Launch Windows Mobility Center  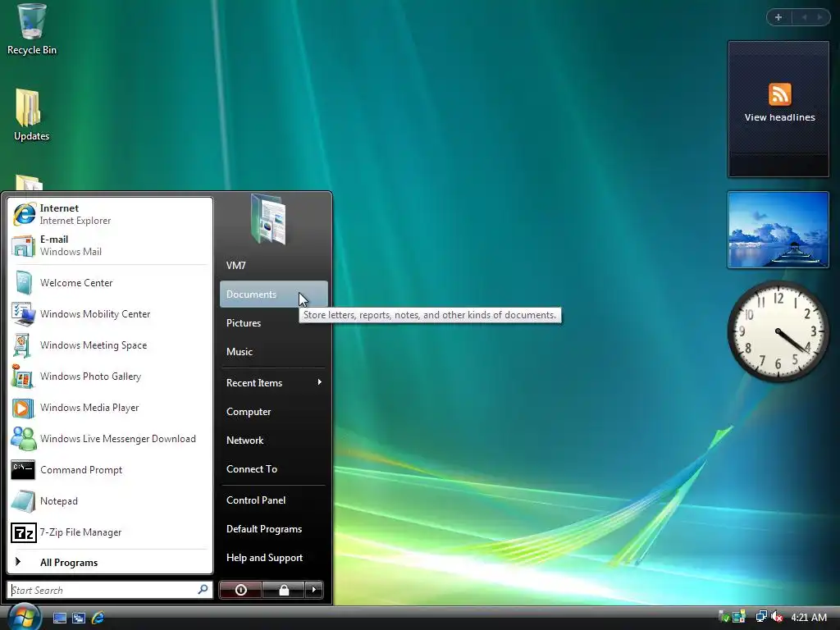point(109,314)
